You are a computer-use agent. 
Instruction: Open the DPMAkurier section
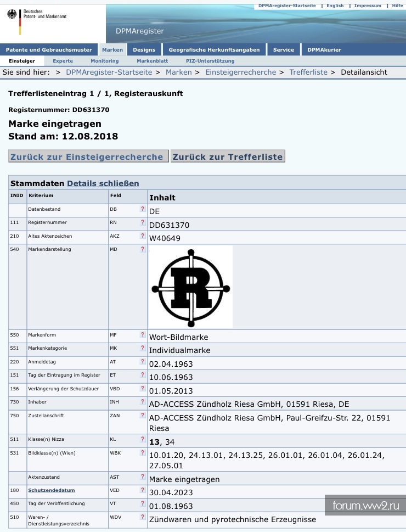[x=324, y=49]
